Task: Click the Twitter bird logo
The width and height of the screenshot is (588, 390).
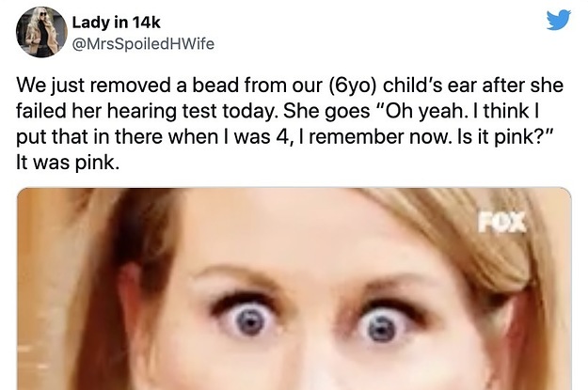Action: (x=559, y=20)
